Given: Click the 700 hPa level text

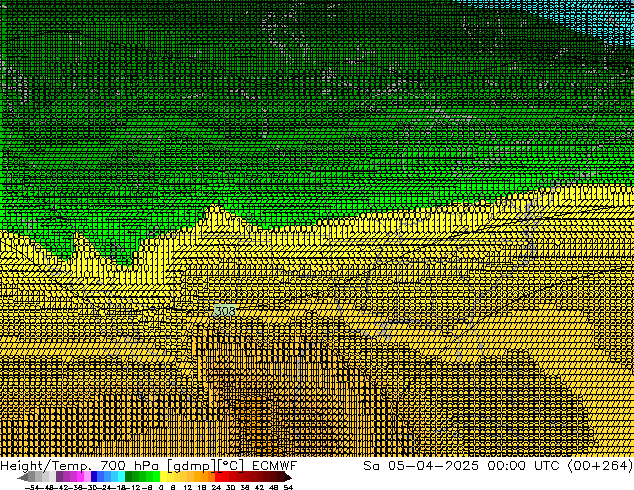Looking at the screenshot, I should click(x=129, y=466).
